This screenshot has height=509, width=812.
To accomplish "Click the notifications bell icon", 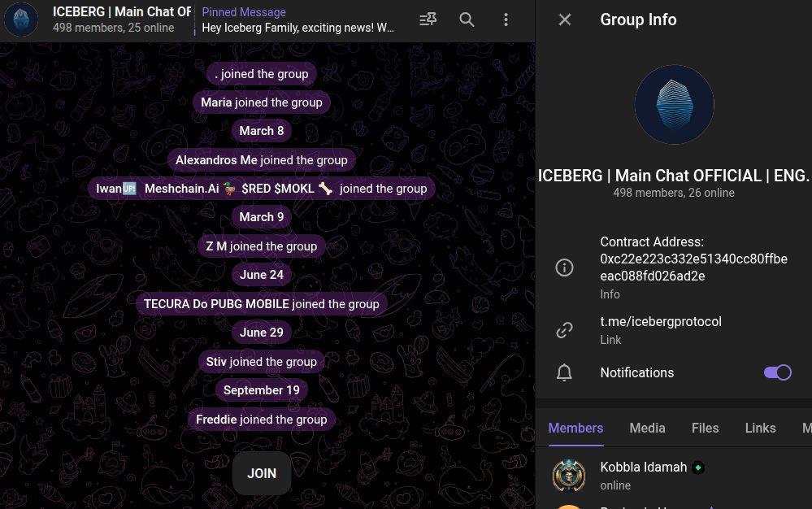I will [564, 372].
